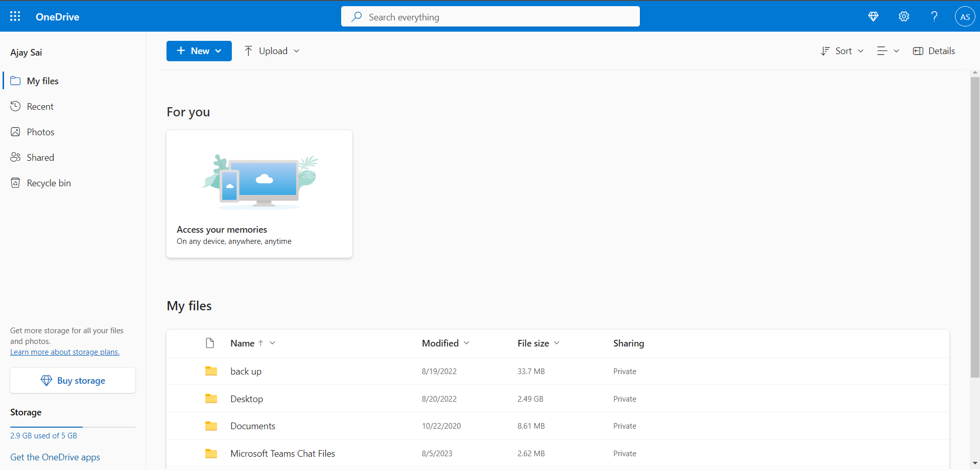Image resolution: width=980 pixels, height=470 pixels.
Task: Open the AS account profile avatar
Action: click(965, 16)
